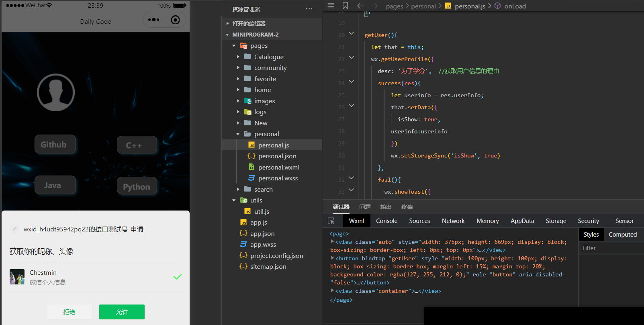This screenshot has height=325, width=644.
Task: Click the Styles Filter input field
Action: click(x=611, y=248)
